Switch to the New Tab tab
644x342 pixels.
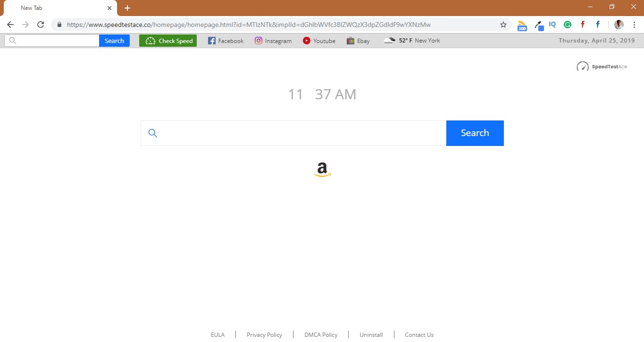point(57,8)
